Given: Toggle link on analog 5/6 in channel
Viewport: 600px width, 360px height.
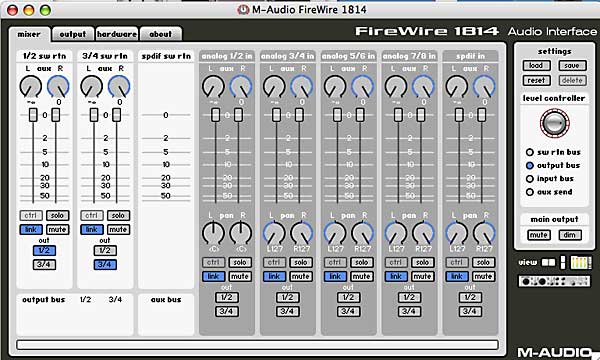Looking at the screenshot, I should (335, 276).
